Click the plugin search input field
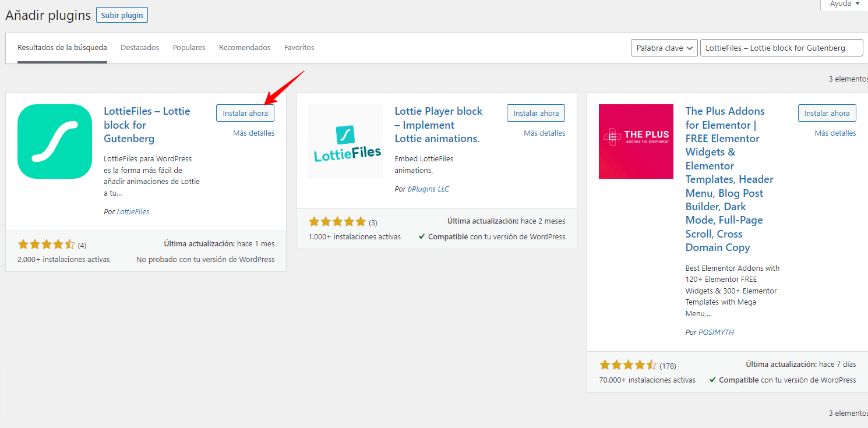The image size is (868, 428). click(x=782, y=48)
